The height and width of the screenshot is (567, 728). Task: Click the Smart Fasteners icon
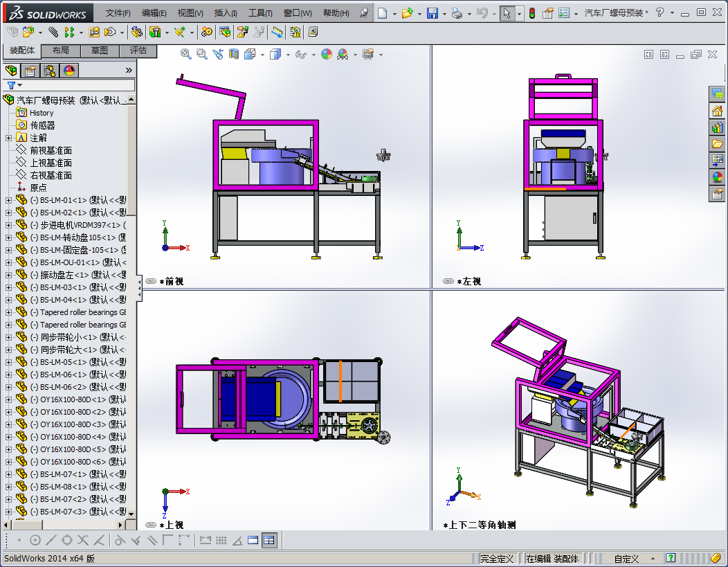[94, 32]
